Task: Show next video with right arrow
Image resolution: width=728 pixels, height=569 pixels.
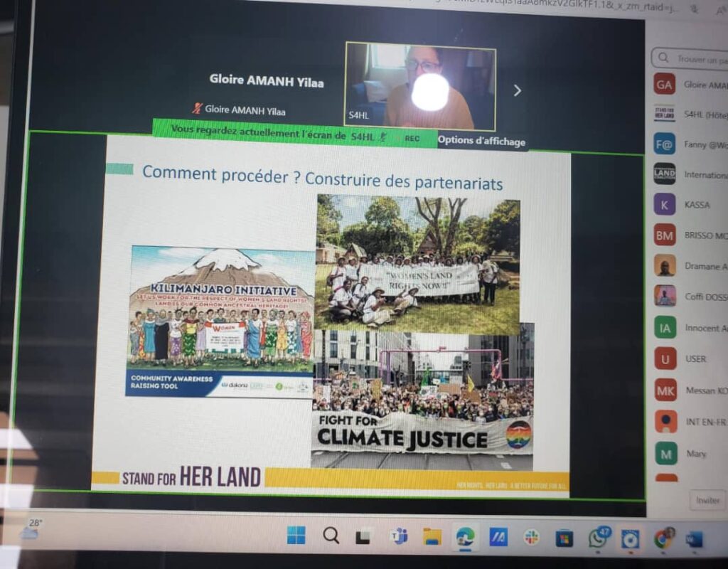Action: 518,90
